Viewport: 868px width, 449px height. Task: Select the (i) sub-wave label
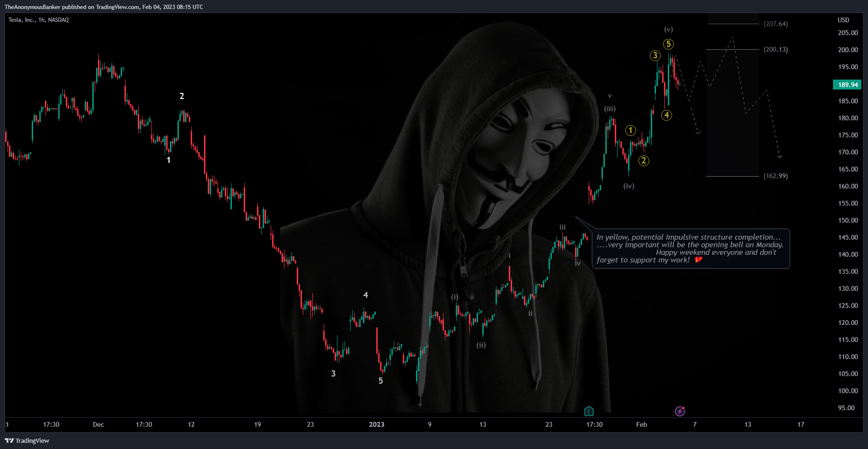click(x=454, y=296)
